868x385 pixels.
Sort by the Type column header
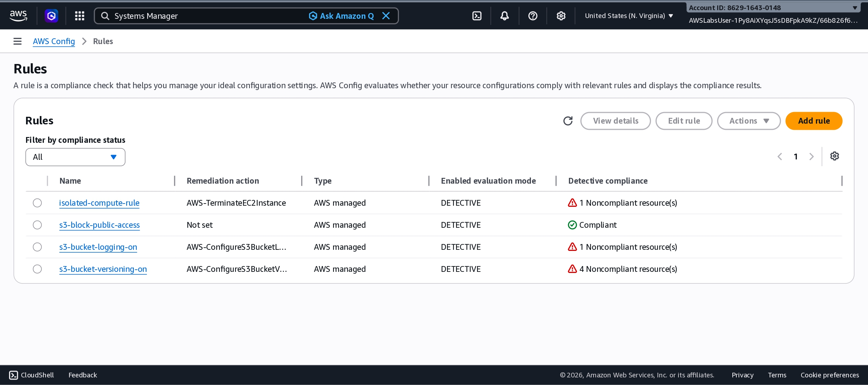[323, 181]
